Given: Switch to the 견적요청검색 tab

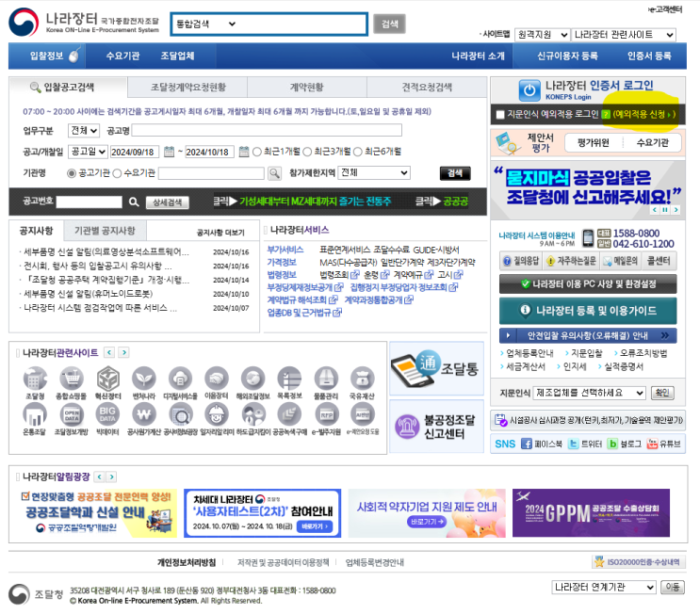Looking at the screenshot, I should (427, 87).
